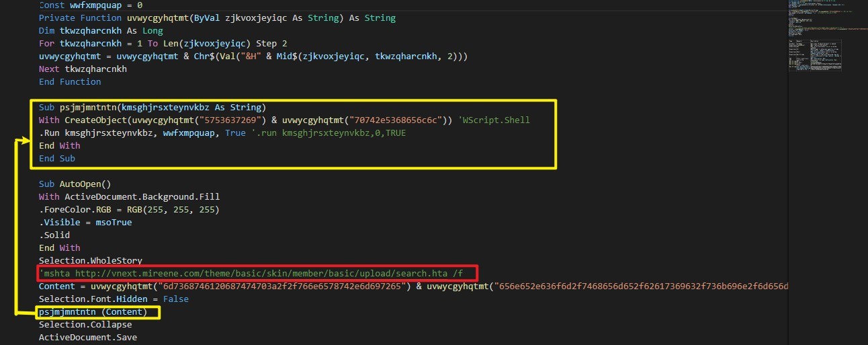Select the hex string "5753637269"

tap(236, 120)
